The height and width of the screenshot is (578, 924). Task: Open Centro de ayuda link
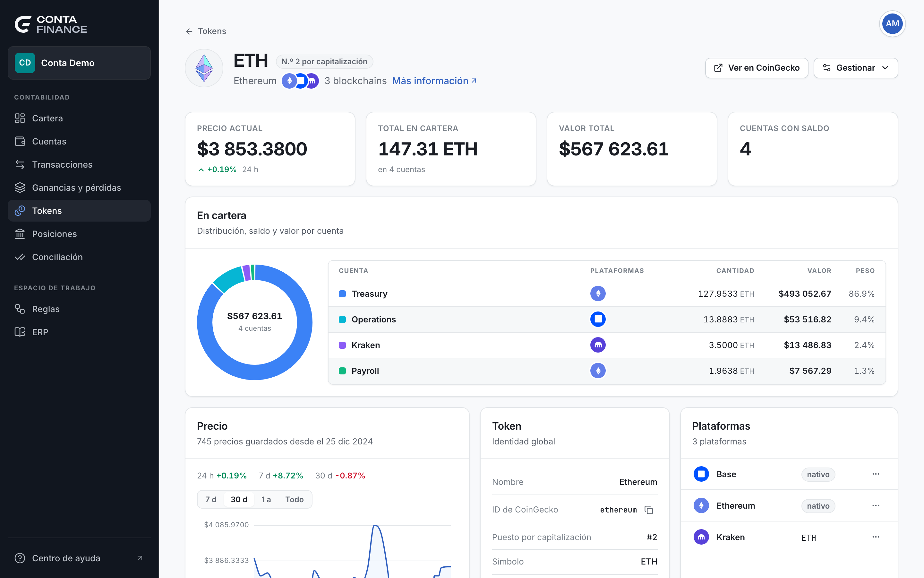coord(79,558)
